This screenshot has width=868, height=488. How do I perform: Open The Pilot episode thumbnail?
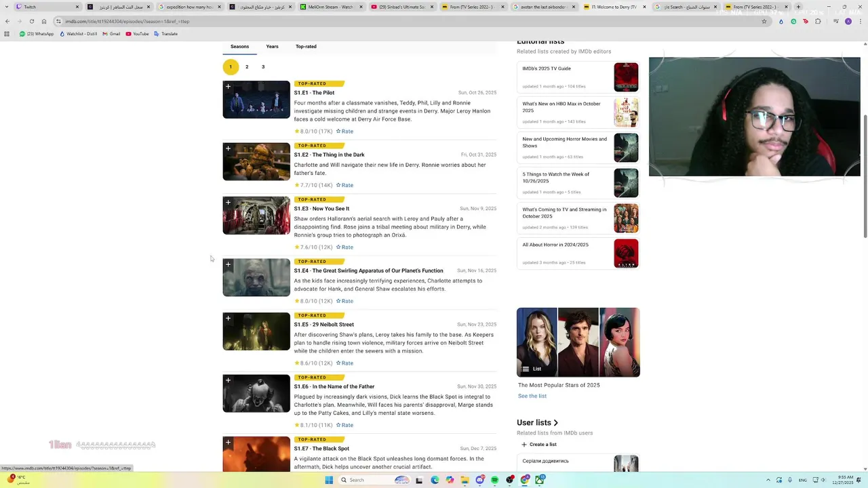[x=256, y=100]
